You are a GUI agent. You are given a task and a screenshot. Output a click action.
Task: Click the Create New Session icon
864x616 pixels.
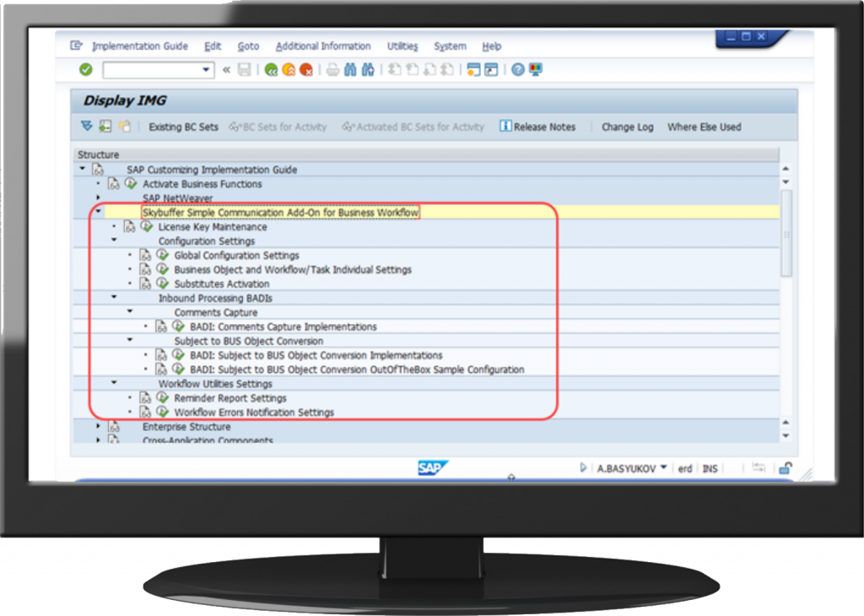click(x=473, y=70)
